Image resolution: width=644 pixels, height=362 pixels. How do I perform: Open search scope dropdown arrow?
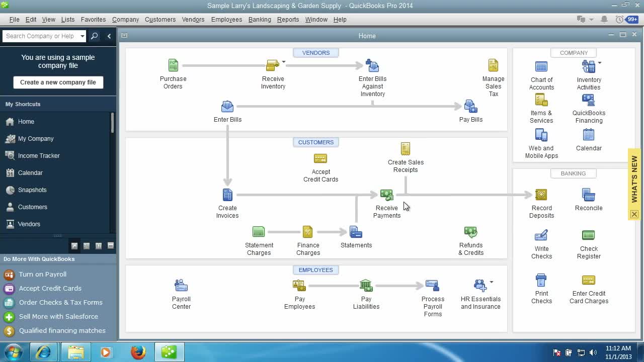(82, 36)
